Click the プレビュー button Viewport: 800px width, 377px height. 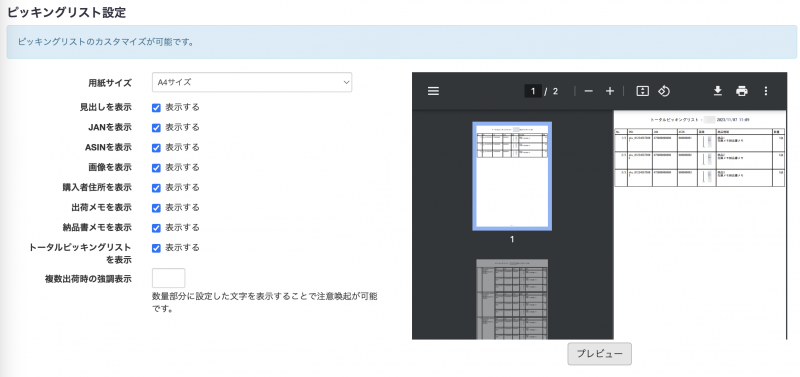tap(599, 354)
